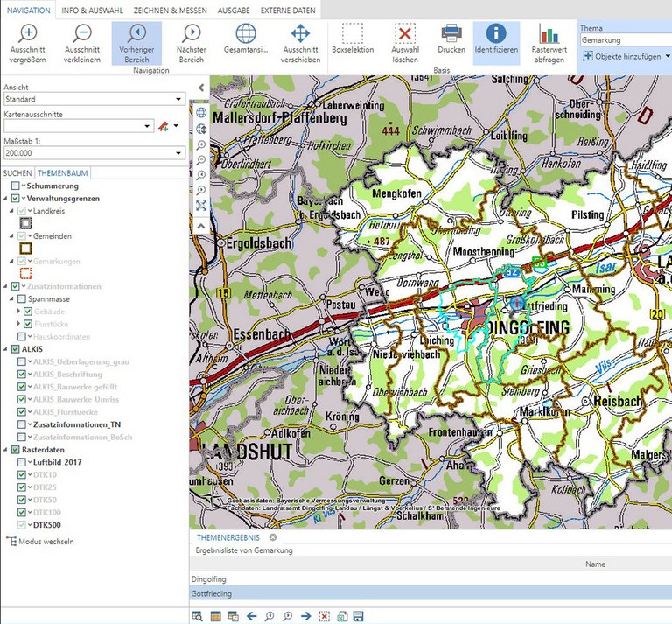Enable the Schummerung checkbox

tap(16, 186)
